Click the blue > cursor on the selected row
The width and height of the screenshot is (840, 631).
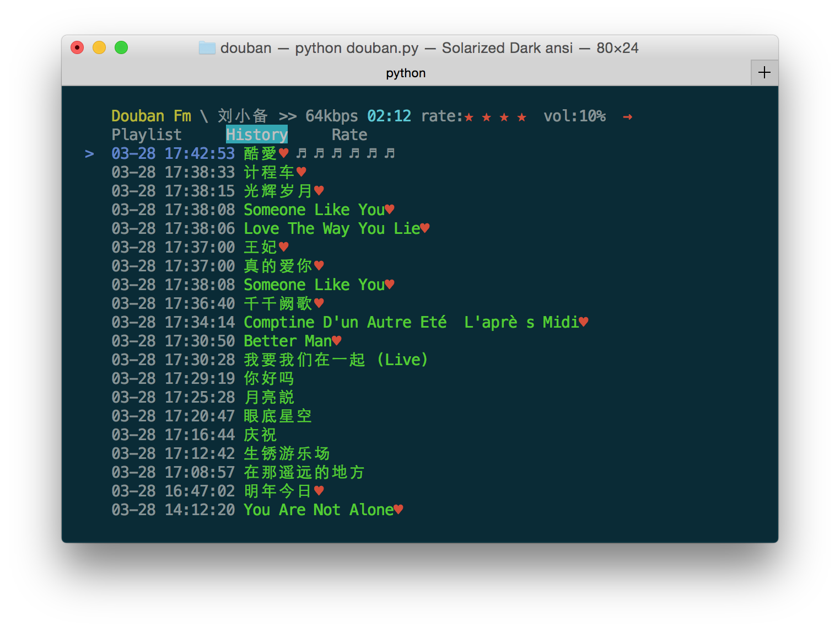(x=89, y=154)
